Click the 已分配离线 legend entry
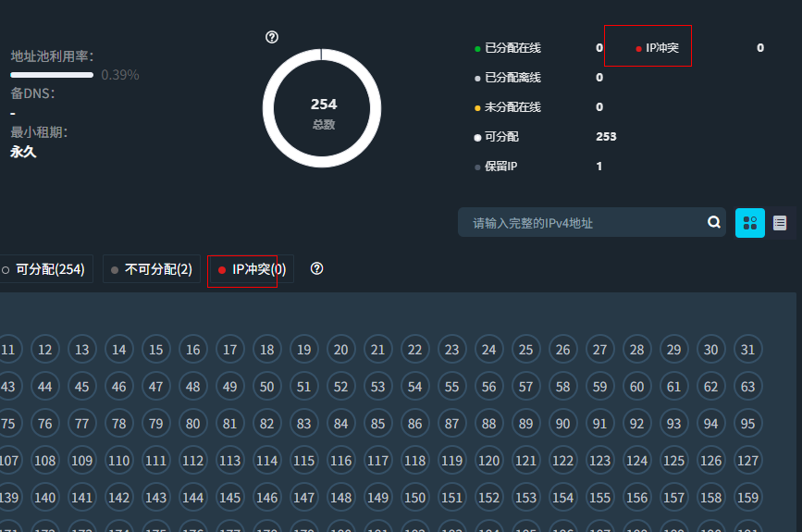Screen dimensions: 802x532 click(x=508, y=78)
